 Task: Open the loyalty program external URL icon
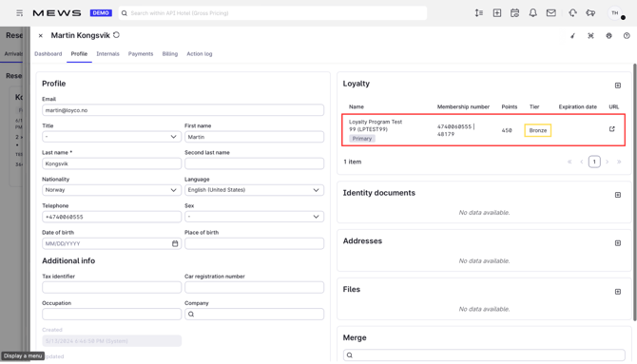coord(612,129)
